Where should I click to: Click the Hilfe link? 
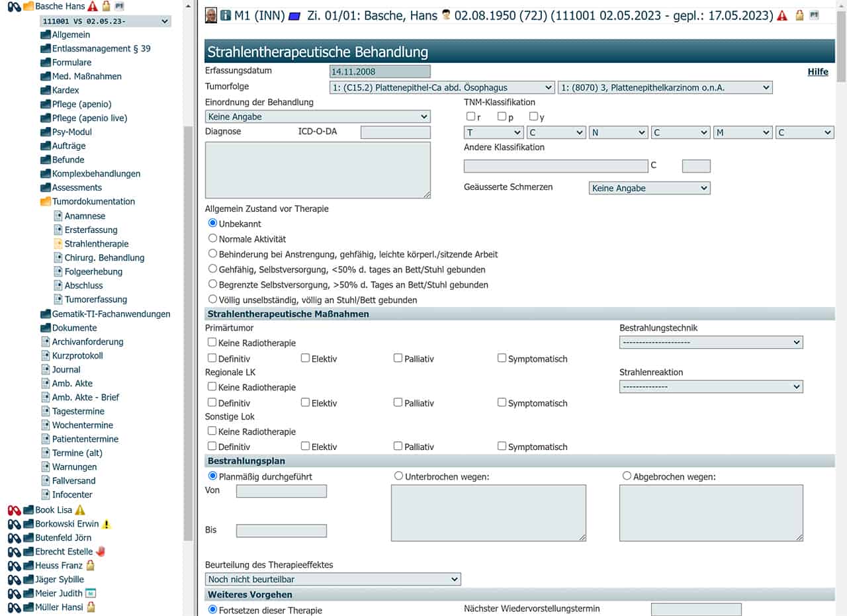(817, 71)
